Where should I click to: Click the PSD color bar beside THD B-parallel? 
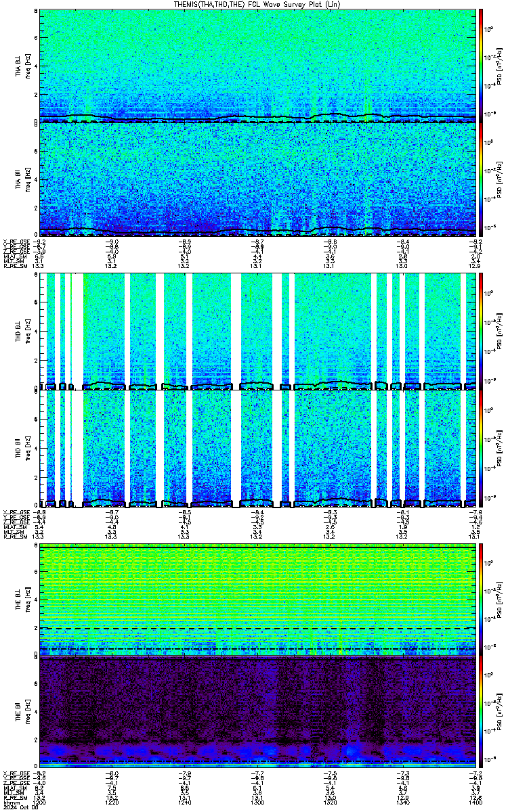click(x=481, y=449)
